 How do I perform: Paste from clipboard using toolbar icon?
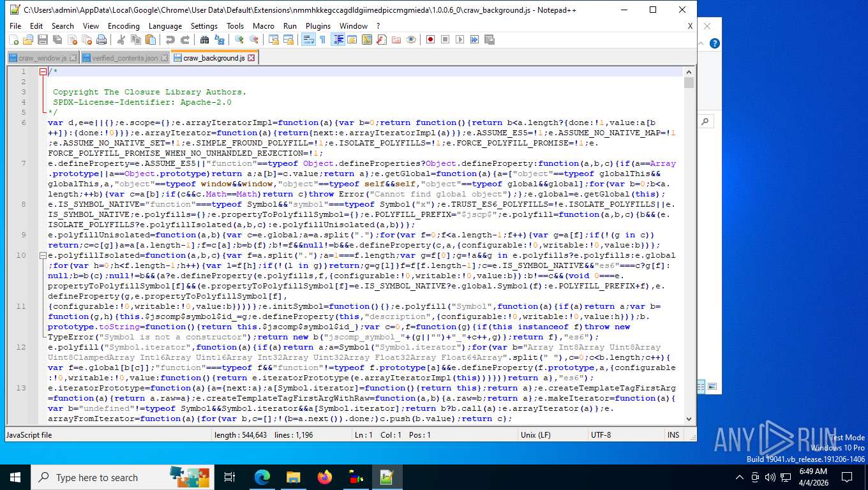coord(150,40)
